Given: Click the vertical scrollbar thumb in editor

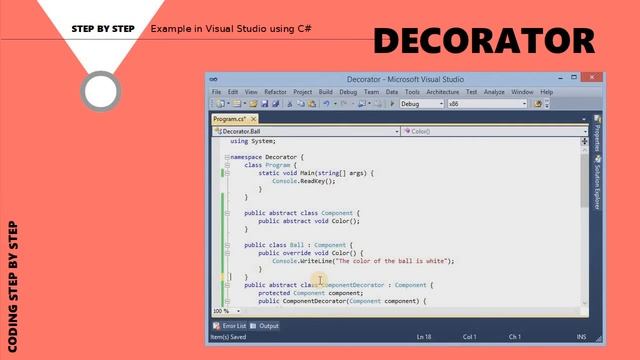Looking at the screenshot, I should click(584, 180).
